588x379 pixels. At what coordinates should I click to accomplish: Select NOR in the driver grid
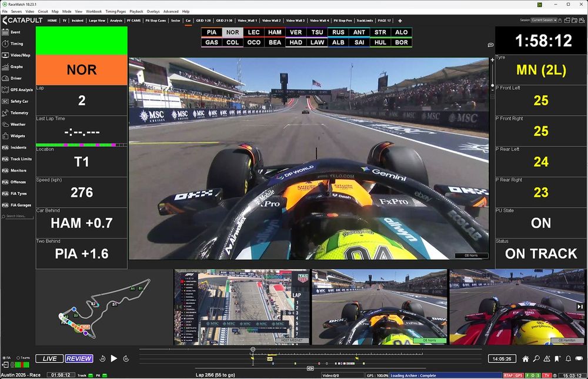click(x=232, y=32)
